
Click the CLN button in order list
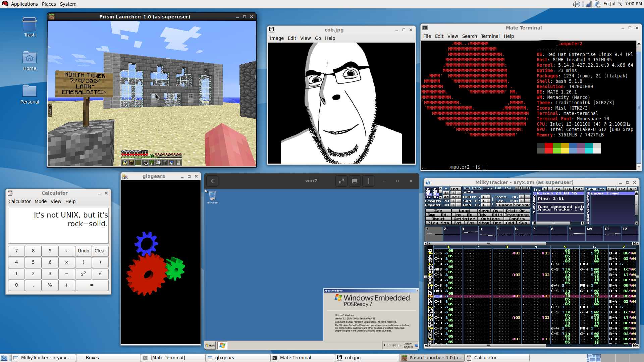click(446, 197)
